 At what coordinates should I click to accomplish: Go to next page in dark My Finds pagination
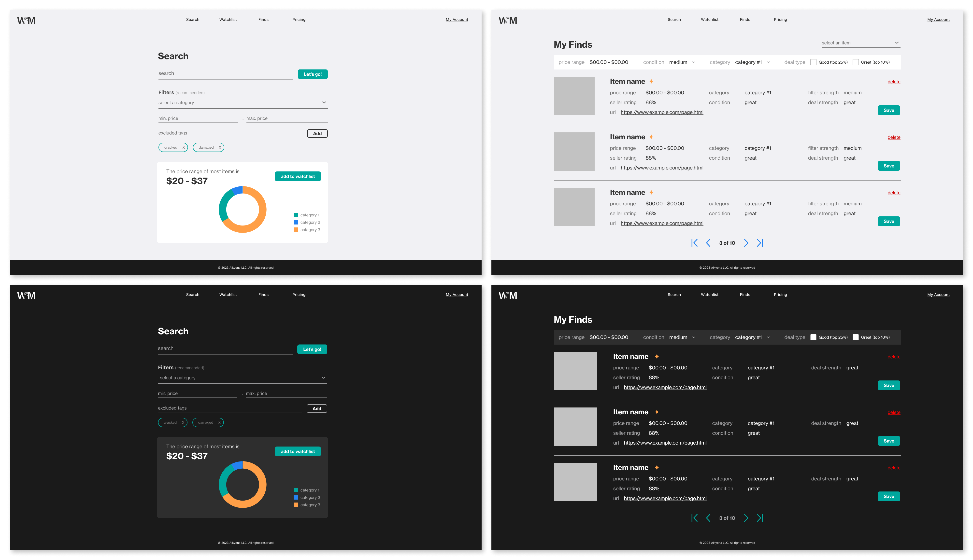[x=746, y=518]
